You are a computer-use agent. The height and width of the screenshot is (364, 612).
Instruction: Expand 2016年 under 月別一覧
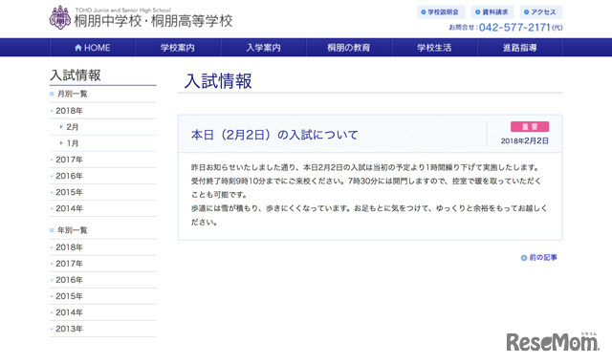tap(69, 176)
